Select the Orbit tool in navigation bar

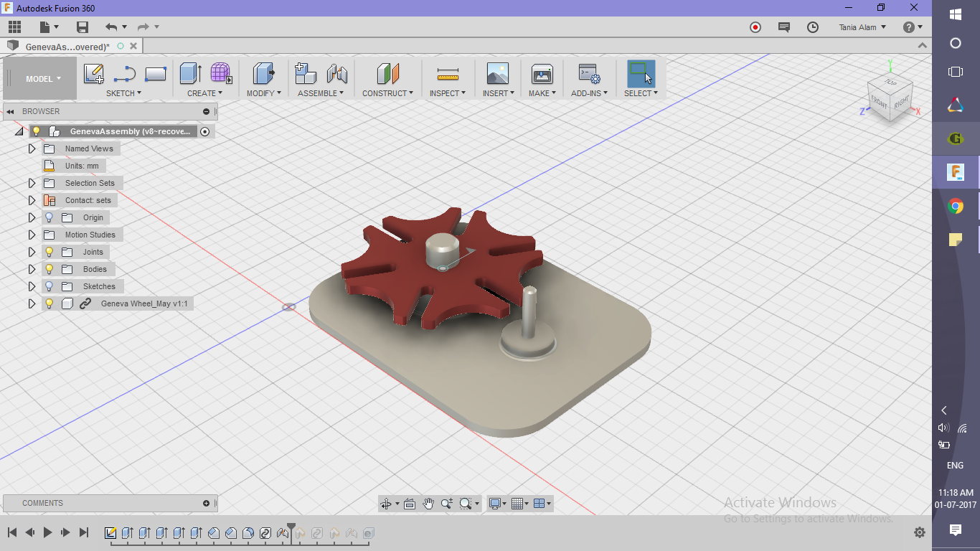pos(386,503)
